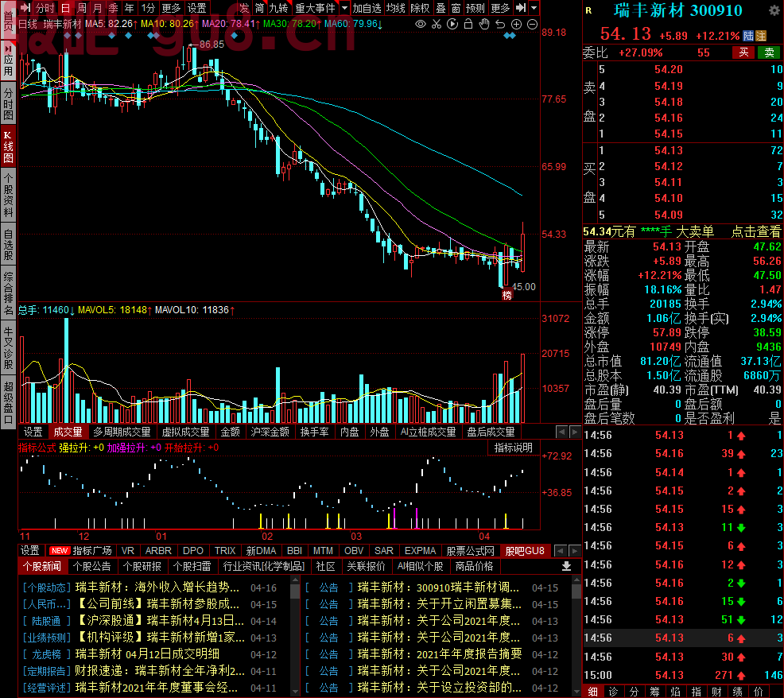The width and height of the screenshot is (784, 698).
Task: Toggle 均线 moving average display
Action: point(395,7)
